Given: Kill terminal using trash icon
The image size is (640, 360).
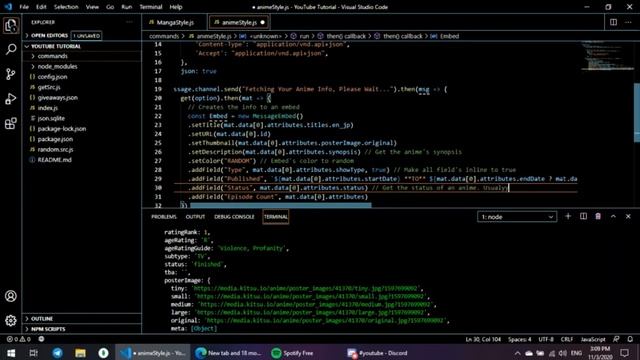Looking at the screenshot, I should pyautogui.click(x=598, y=216).
